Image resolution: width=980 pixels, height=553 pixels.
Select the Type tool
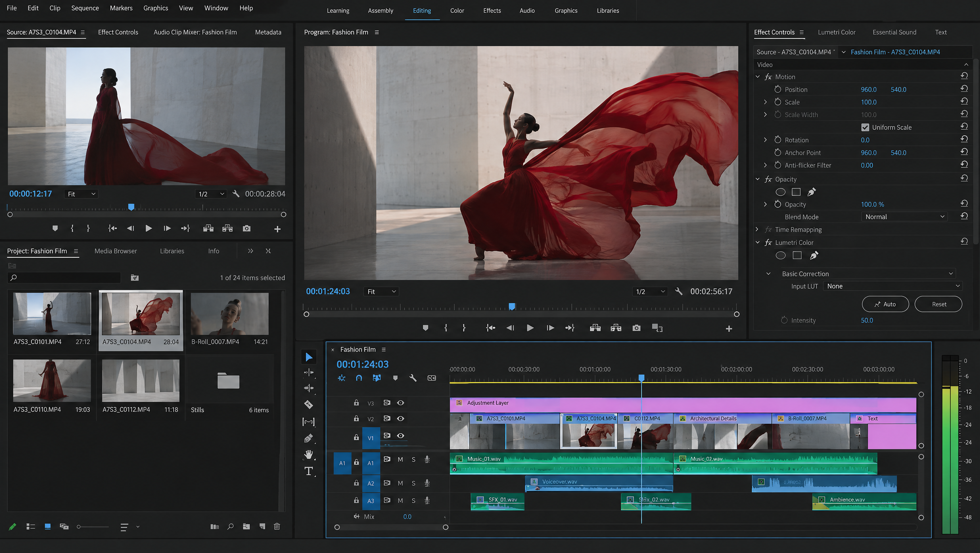(x=308, y=471)
